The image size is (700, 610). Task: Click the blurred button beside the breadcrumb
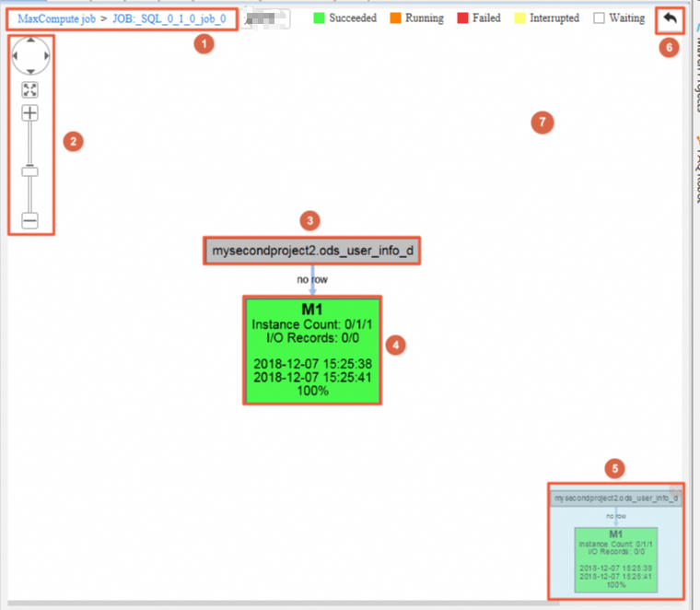coord(265,18)
